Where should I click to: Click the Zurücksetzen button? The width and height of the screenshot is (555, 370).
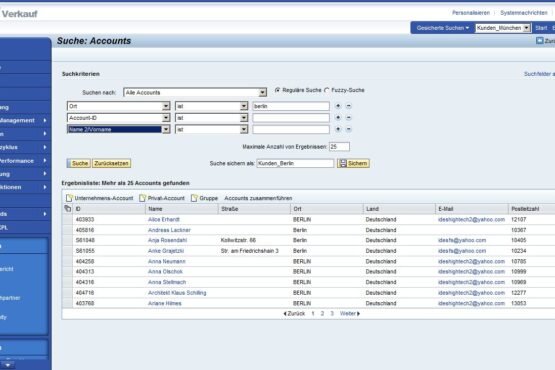pyautogui.click(x=111, y=163)
